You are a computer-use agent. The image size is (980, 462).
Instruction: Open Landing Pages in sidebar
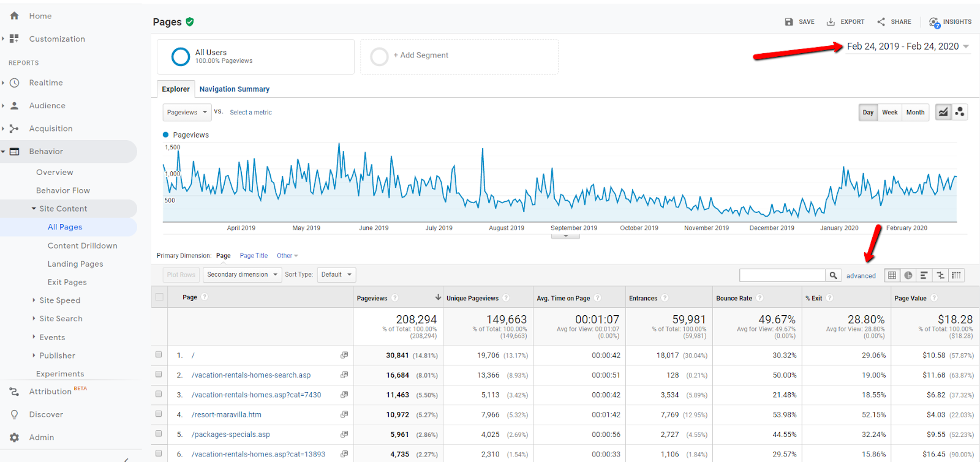tap(75, 264)
